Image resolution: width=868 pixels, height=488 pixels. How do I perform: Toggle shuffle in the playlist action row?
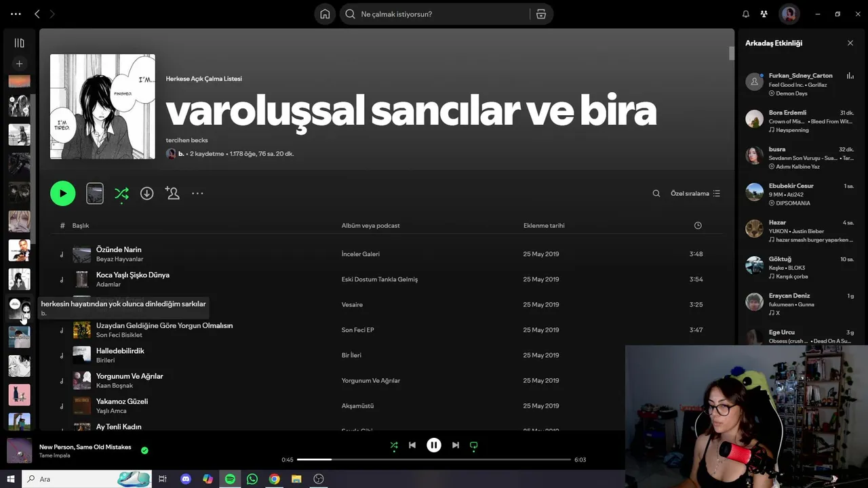[121, 194]
